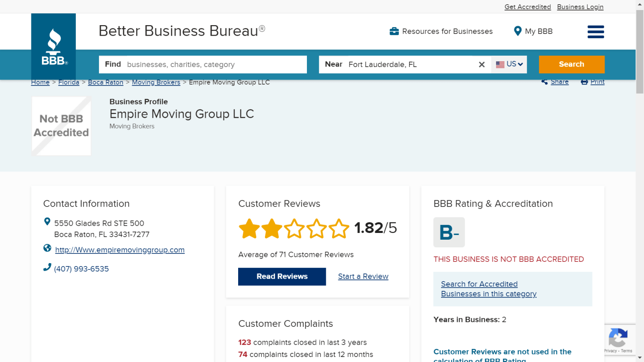Image resolution: width=644 pixels, height=362 pixels.
Task: Open the Start a Review link
Action: click(363, 277)
